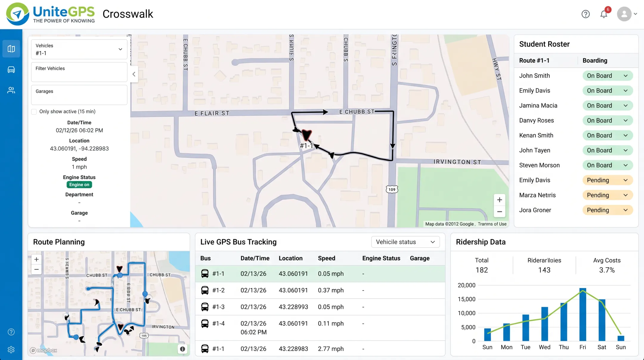Viewport: 644px width, 360px height.
Task: Click bus icon in #1-3 row
Action: click(x=205, y=307)
